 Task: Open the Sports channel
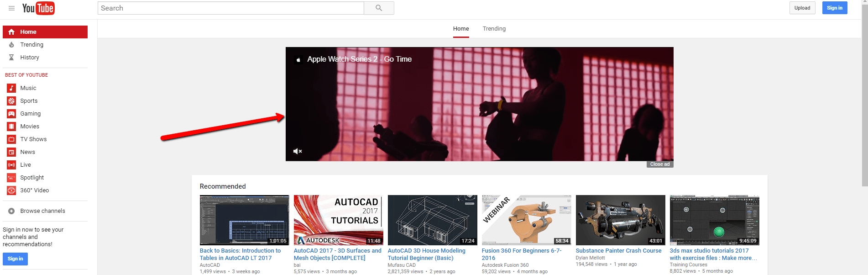(x=29, y=101)
